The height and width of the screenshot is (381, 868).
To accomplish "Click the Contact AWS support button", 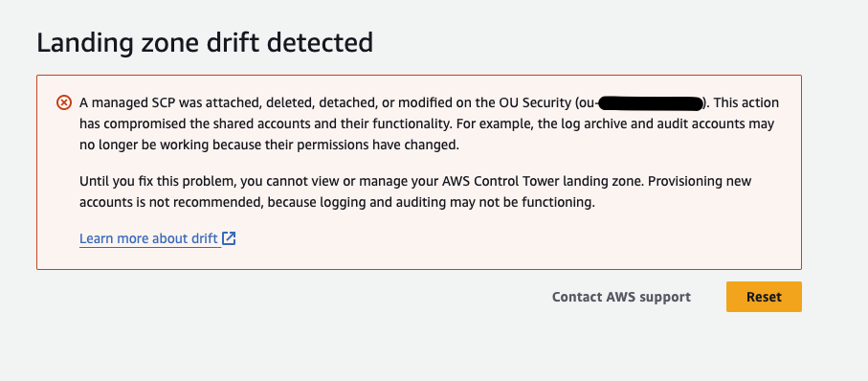I will coord(621,297).
